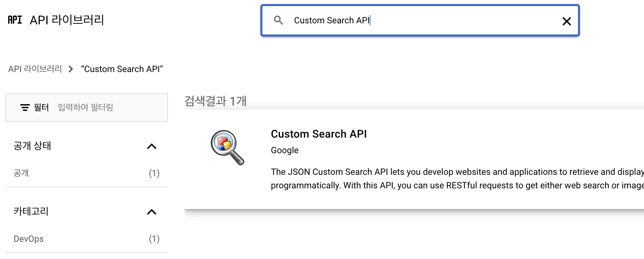Click the 검색결과 1개 results heading

tap(215, 101)
